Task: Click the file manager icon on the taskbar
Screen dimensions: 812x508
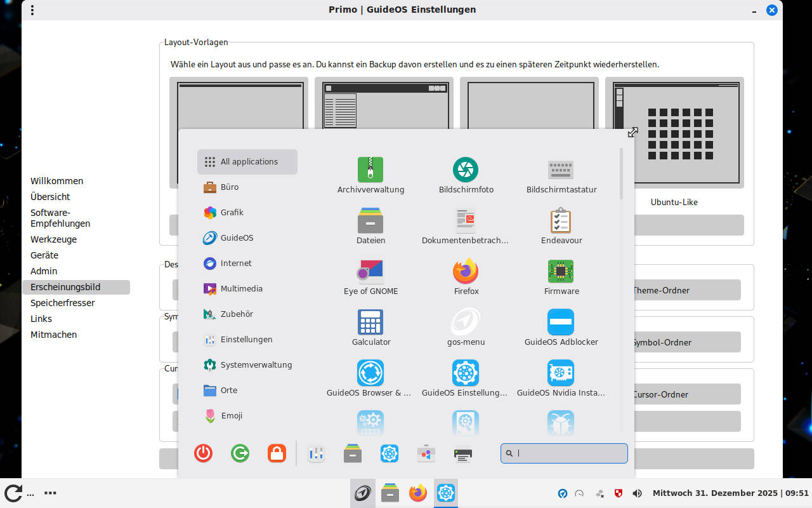Action: click(390, 493)
